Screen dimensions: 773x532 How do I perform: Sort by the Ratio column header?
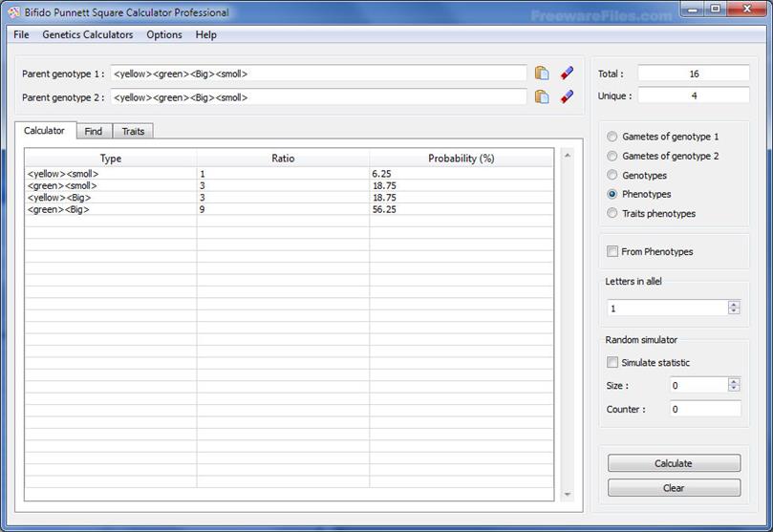283,159
